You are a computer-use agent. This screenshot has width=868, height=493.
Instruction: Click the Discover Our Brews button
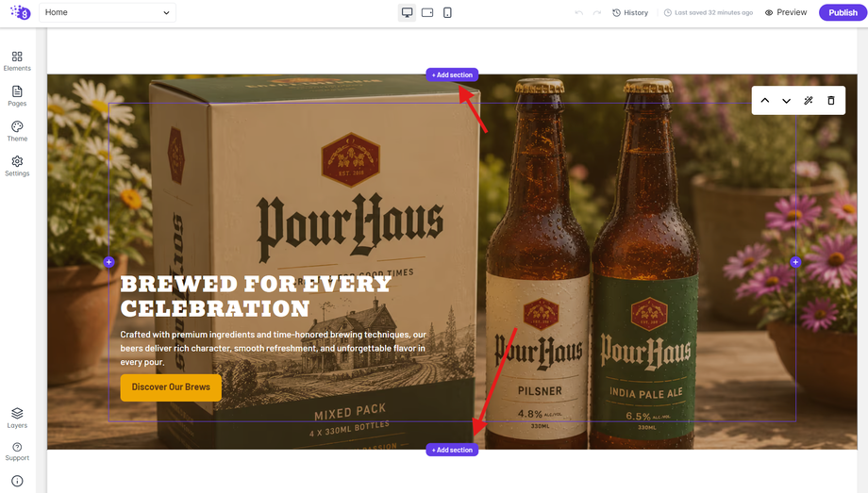point(171,387)
